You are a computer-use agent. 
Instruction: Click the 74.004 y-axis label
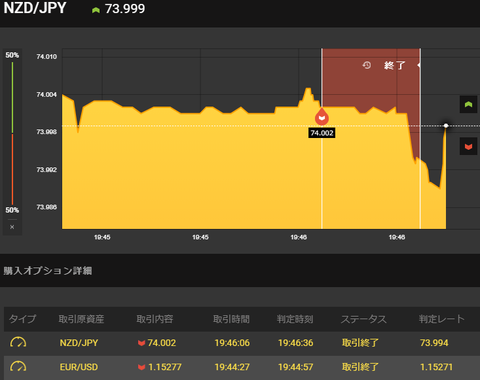[x=47, y=95]
